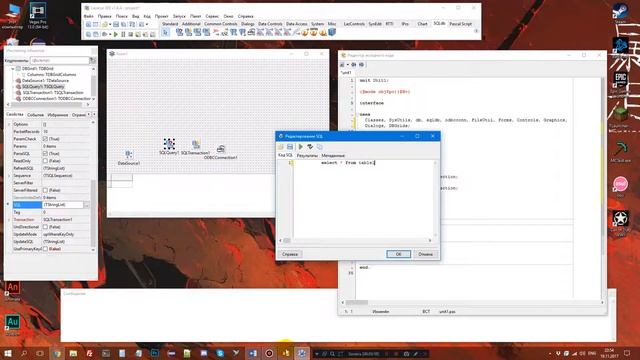
Task: Confirm the SQL editor with OK
Action: pyautogui.click(x=398, y=254)
